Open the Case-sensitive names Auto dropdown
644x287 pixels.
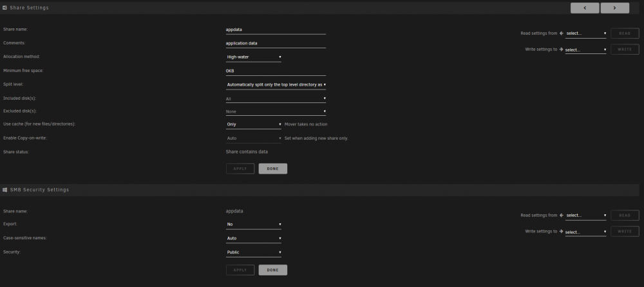coord(253,239)
